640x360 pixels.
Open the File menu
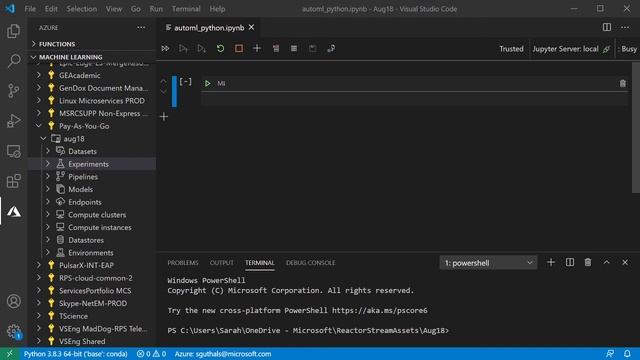(30, 9)
